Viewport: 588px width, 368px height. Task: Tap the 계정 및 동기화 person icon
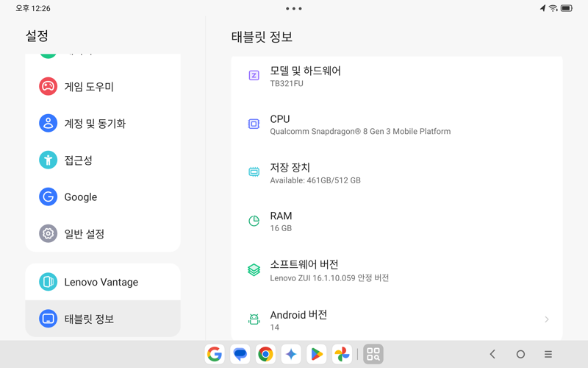click(48, 123)
